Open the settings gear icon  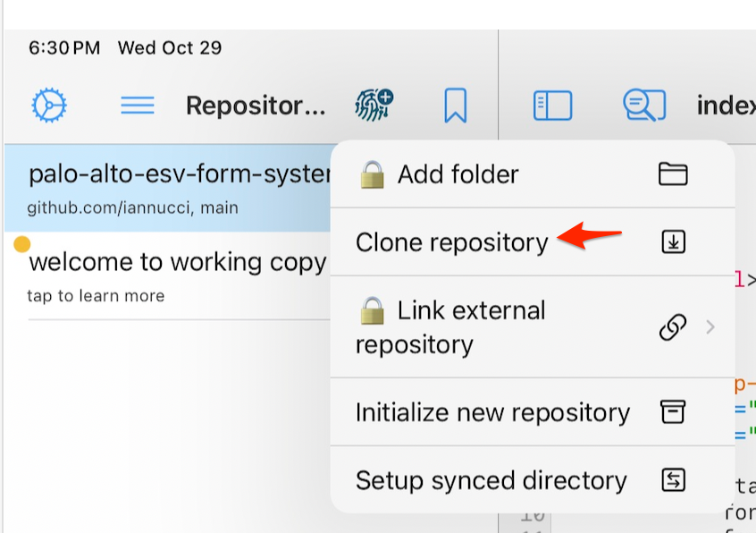pyautogui.click(x=49, y=106)
